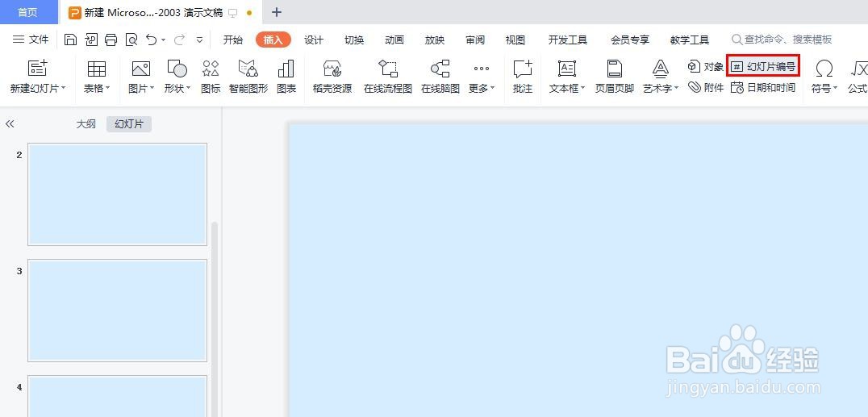The width and height of the screenshot is (868, 417).
Task: Click the slide panel vertical scrollbar
Action: [x=215, y=319]
